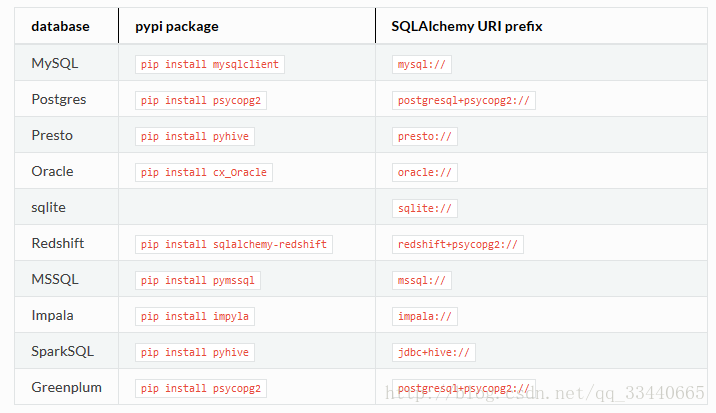Click the 'pip install pymssql' code
The image size is (716, 413).
tap(198, 281)
